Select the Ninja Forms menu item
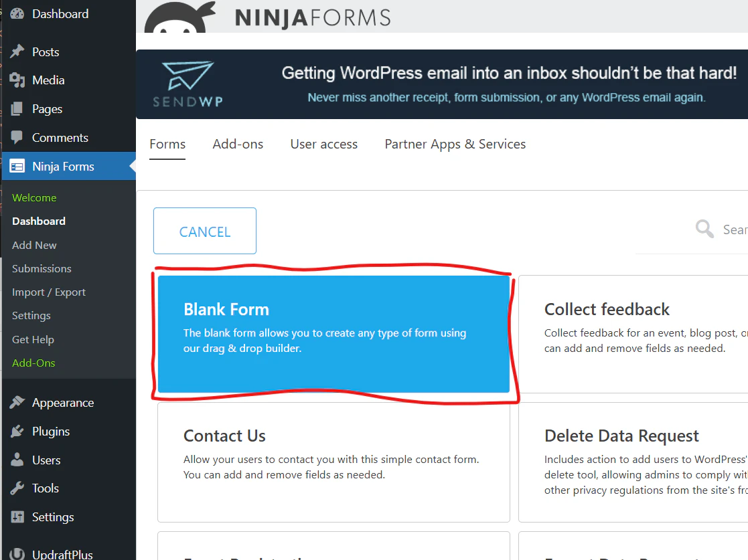The image size is (748, 560). tap(69, 167)
